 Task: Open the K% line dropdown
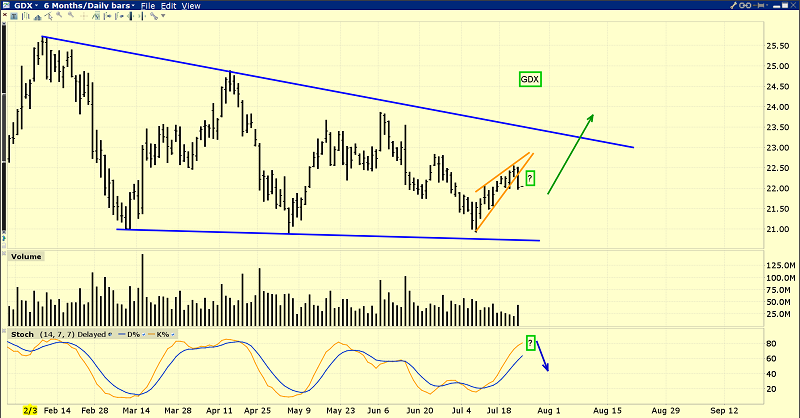(x=172, y=335)
